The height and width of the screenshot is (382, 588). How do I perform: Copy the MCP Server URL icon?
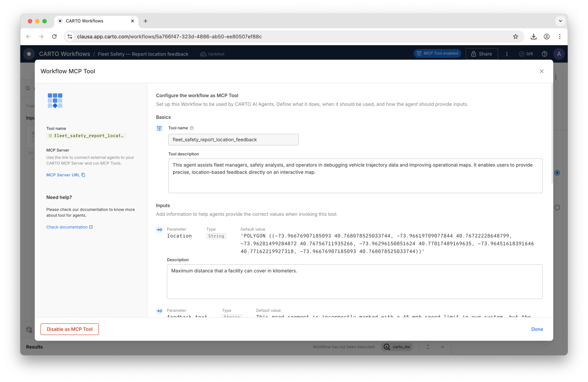(83, 175)
